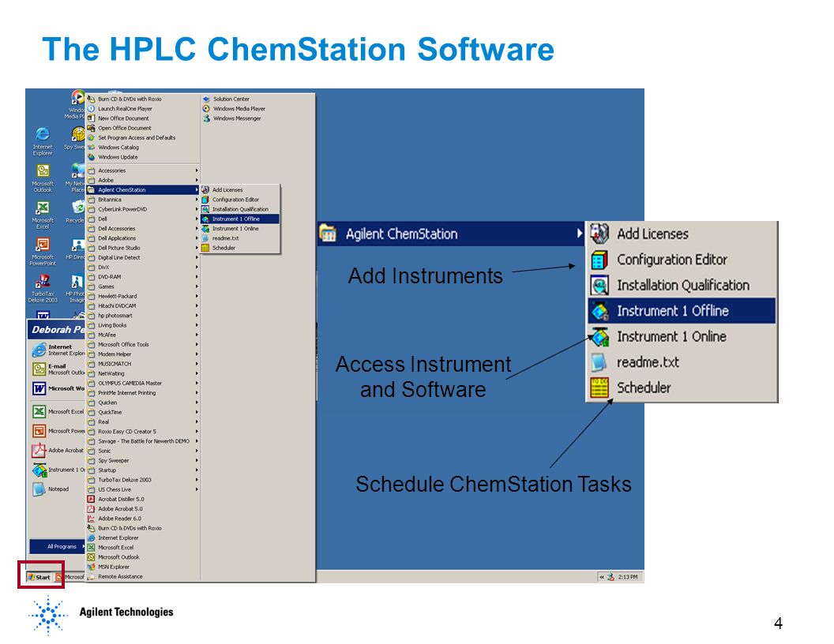The image size is (834, 644).
Task: Open readme.txt in the enlarged menu
Action: [x=682, y=361]
